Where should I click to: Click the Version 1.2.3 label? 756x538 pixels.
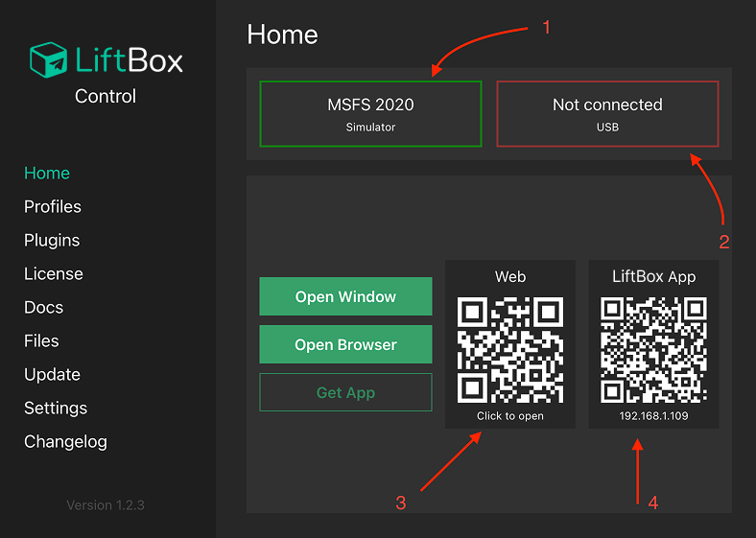(x=106, y=505)
